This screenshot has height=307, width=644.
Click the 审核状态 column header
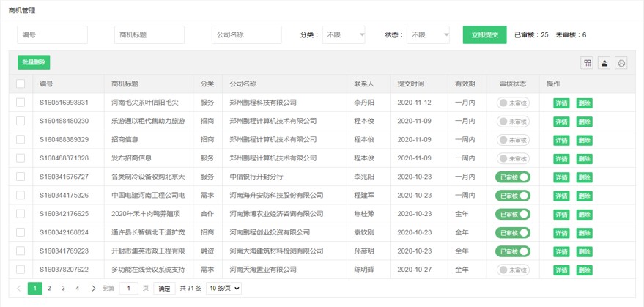(513, 84)
